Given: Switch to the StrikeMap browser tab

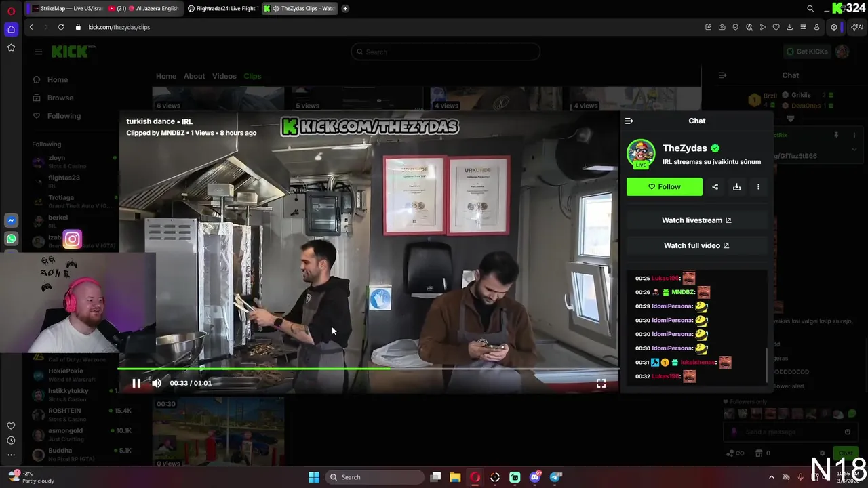Looking at the screenshot, I should pyautogui.click(x=65, y=8).
